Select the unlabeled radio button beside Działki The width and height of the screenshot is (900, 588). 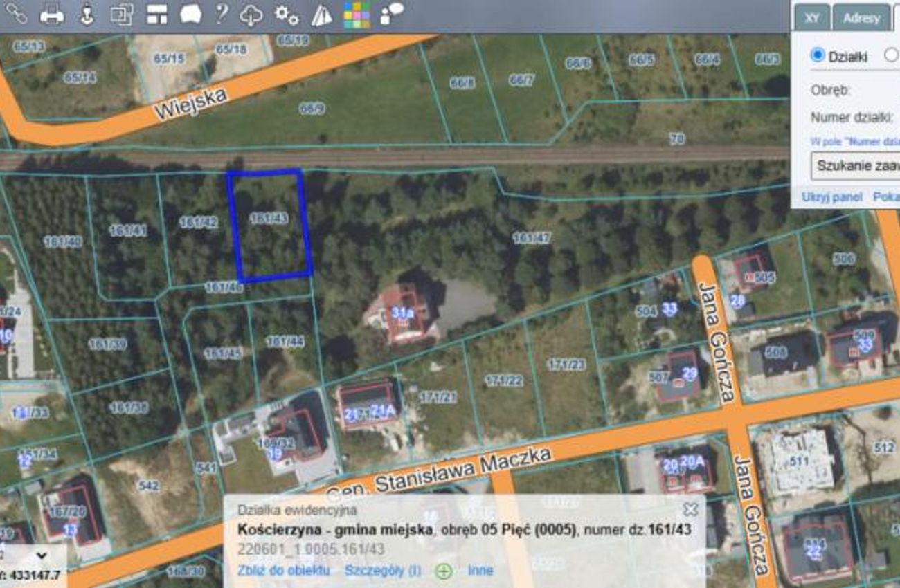click(892, 55)
